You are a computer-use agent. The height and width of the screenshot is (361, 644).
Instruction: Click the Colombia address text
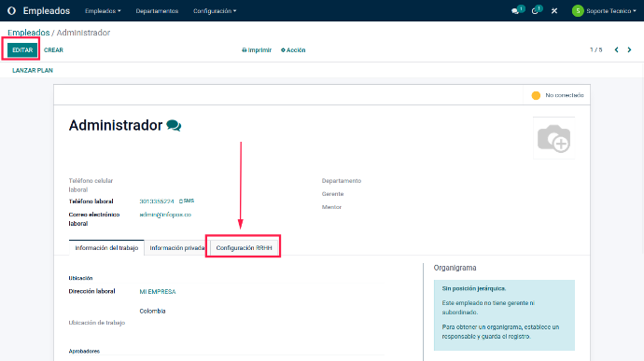tap(152, 311)
